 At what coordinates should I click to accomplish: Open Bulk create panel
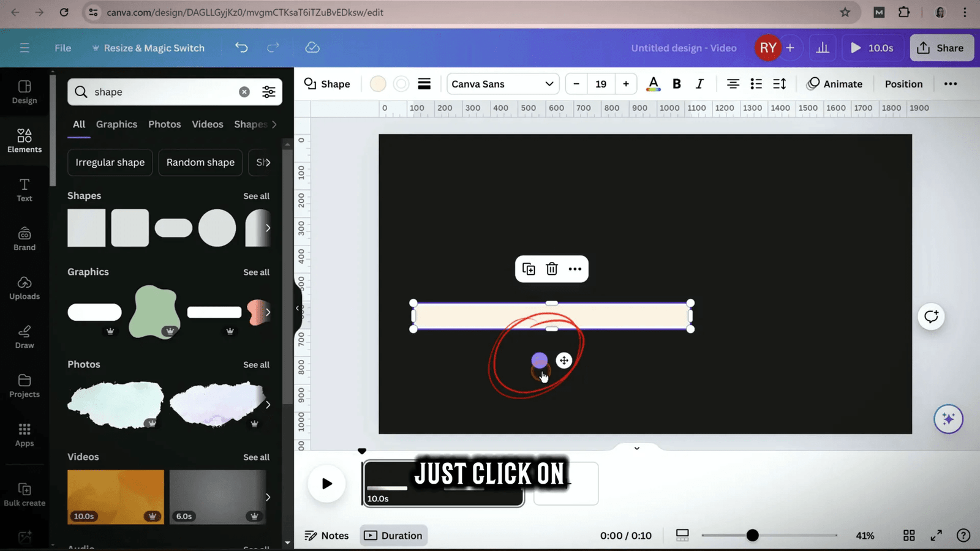click(x=24, y=495)
